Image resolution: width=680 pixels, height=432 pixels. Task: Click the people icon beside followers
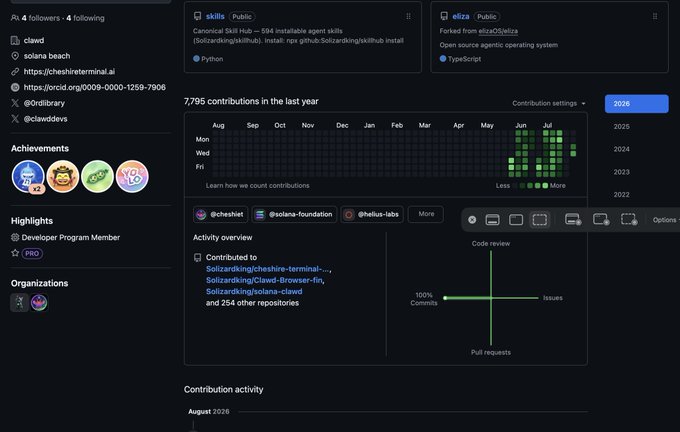coord(15,18)
